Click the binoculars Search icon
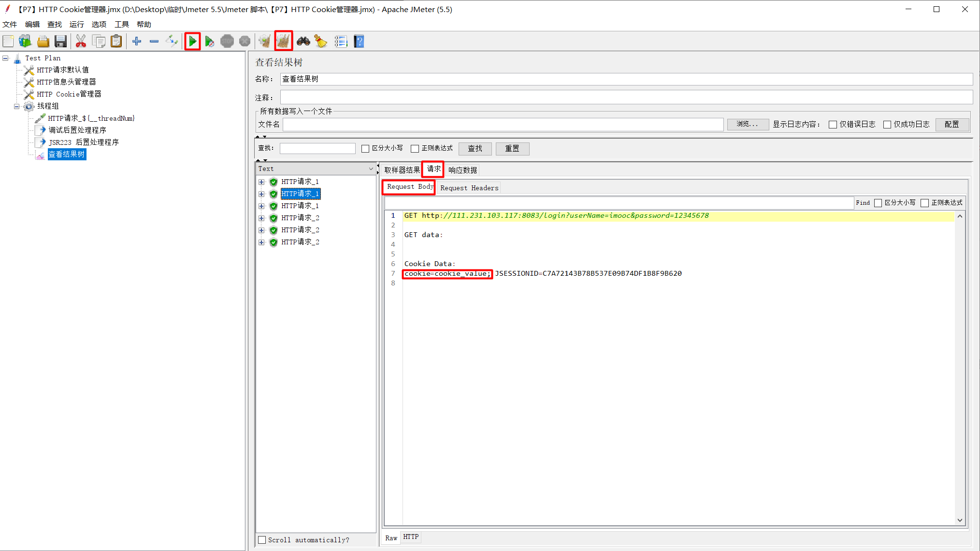 pyautogui.click(x=303, y=42)
